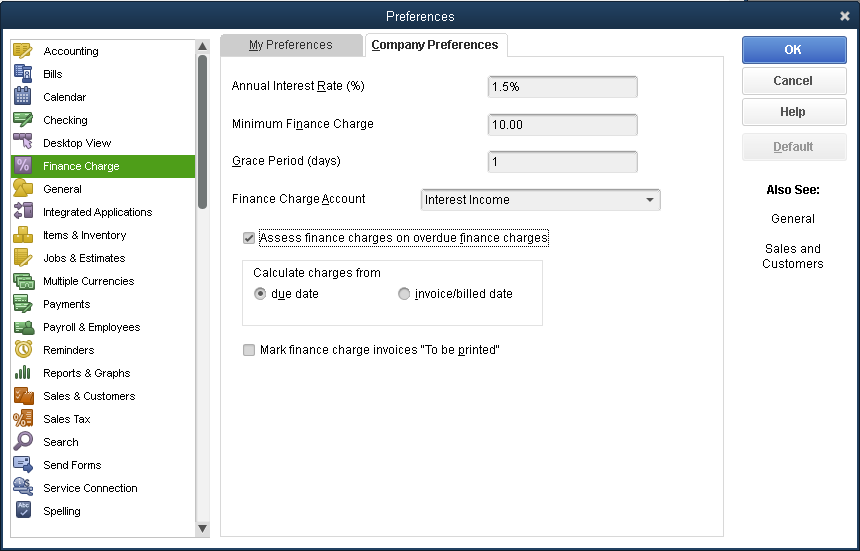860x551 pixels.
Task: Click the Grace Period days field
Action: [563, 162]
